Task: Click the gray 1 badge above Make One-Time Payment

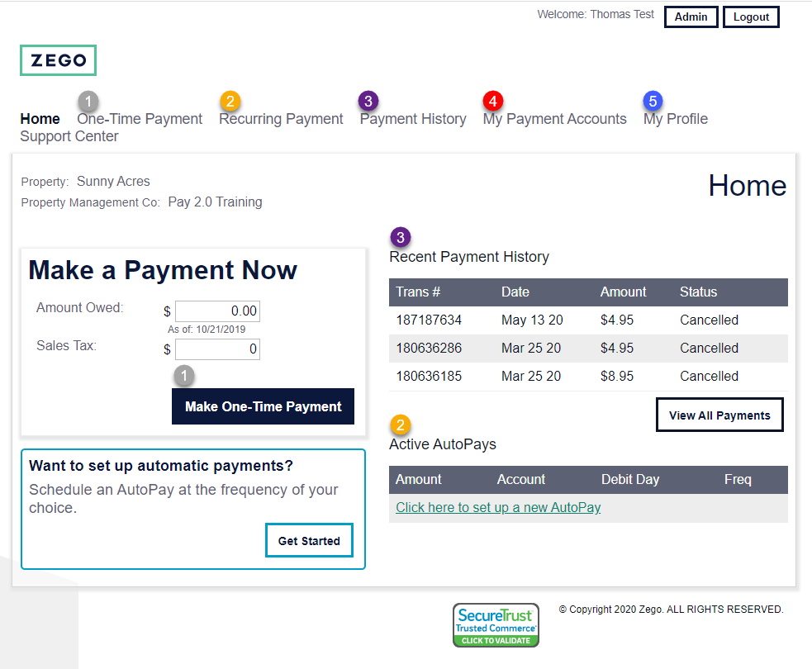Action: (183, 375)
